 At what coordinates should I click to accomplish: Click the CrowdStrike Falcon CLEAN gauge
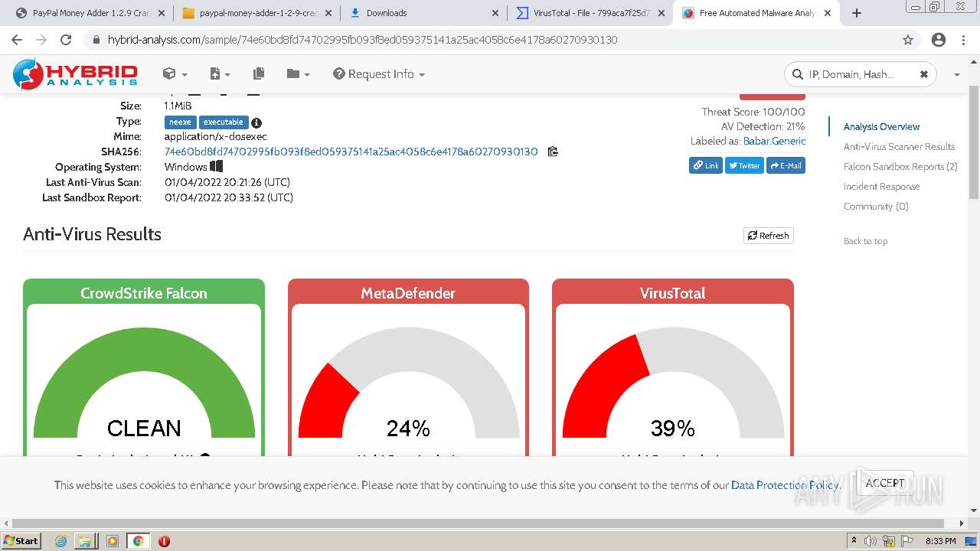144,381
